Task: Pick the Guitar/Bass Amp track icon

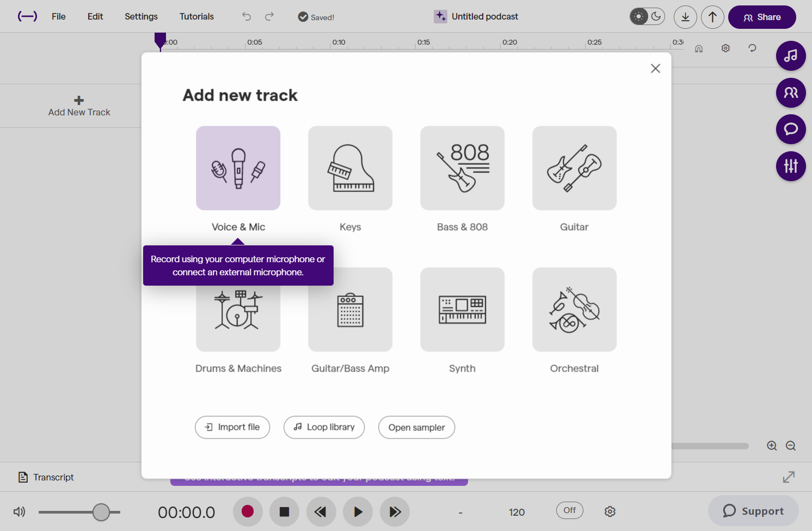Action: point(350,310)
